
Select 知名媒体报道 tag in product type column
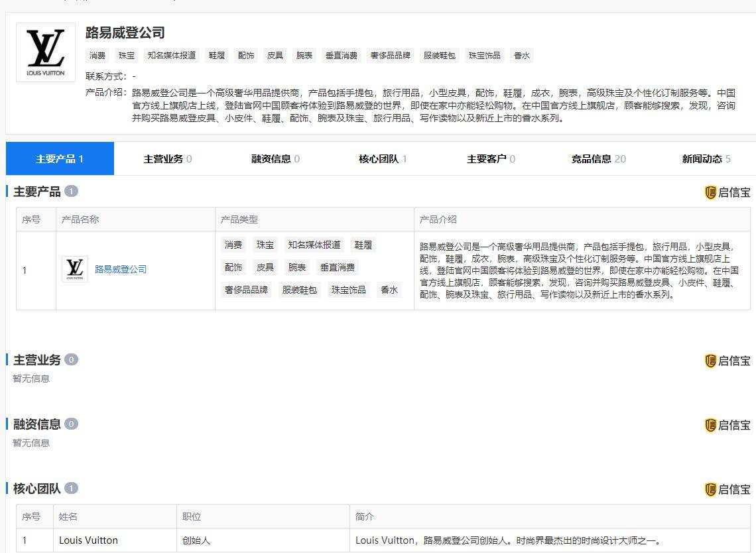pyautogui.click(x=314, y=245)
